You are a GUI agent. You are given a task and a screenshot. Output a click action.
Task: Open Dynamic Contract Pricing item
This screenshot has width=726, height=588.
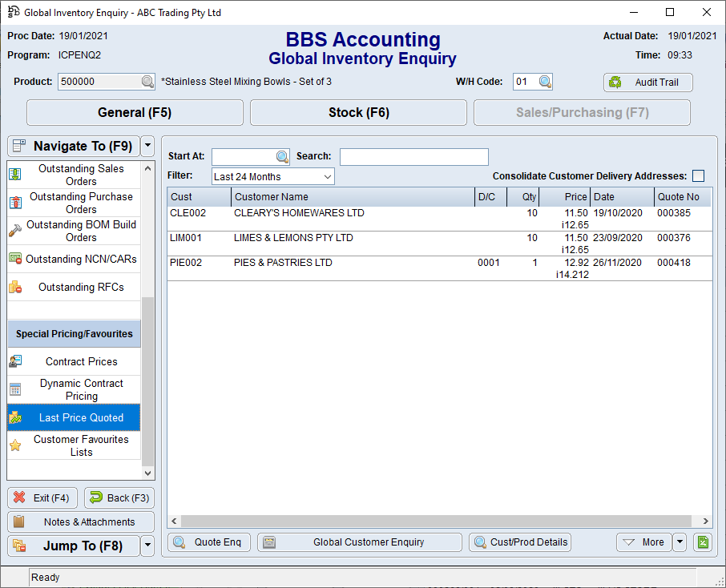(x=81, y=389)
